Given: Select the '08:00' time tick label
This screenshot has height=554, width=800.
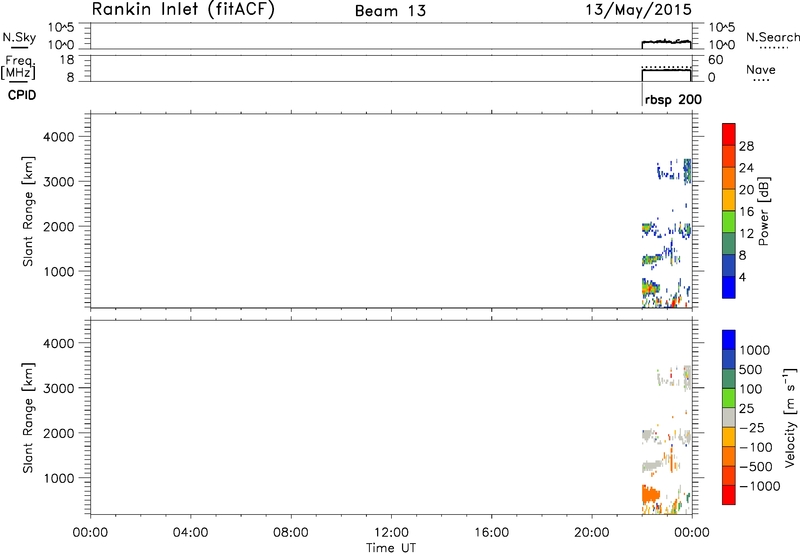Looking at the screenshot, I should [291, 533].
